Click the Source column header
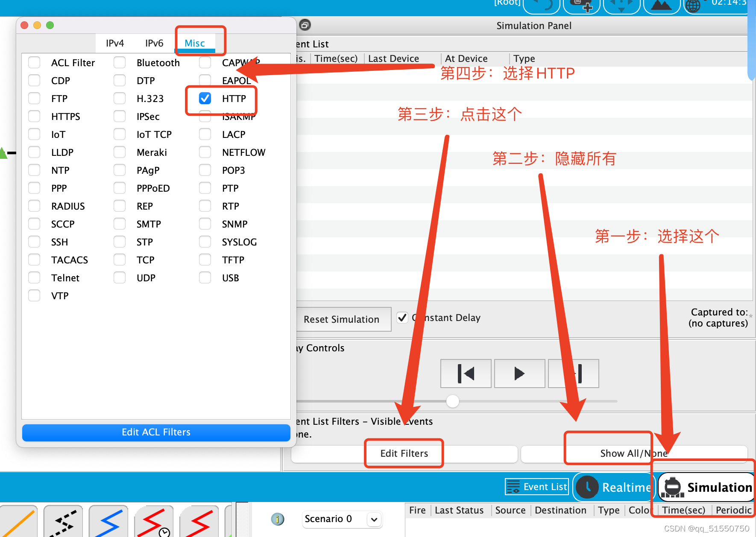This screenshot has width=756, height=537. (x=510, y=510)
